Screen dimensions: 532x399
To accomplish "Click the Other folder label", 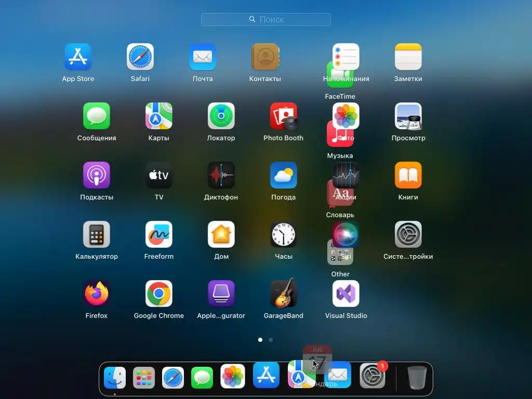I will (x=340, y=274).
